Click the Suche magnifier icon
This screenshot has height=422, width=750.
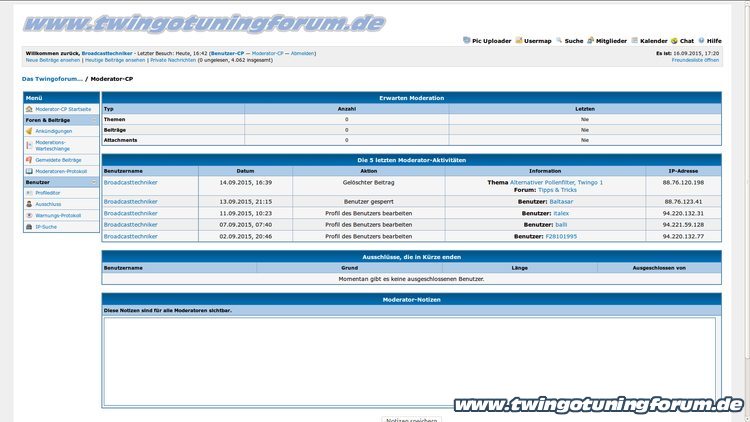click(x=558, y=41)
